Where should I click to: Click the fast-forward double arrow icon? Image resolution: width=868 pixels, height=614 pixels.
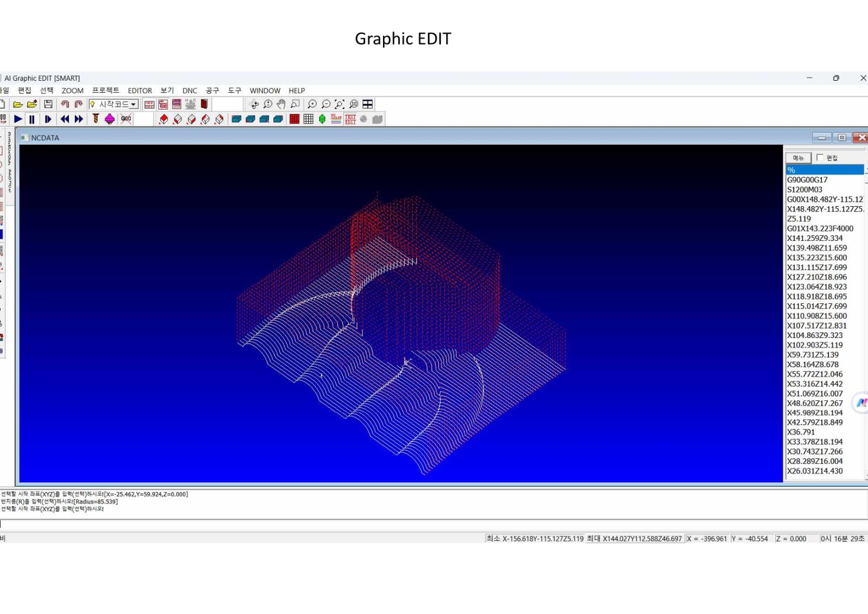[79, 119]
